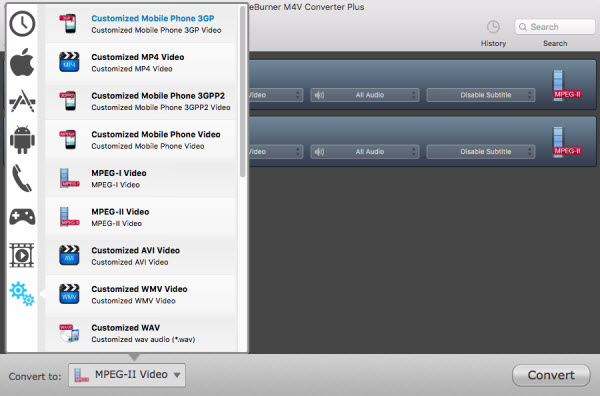Choose the Android devices category
This screenshot has width=600, height=396.
click(x=22, y=140)
